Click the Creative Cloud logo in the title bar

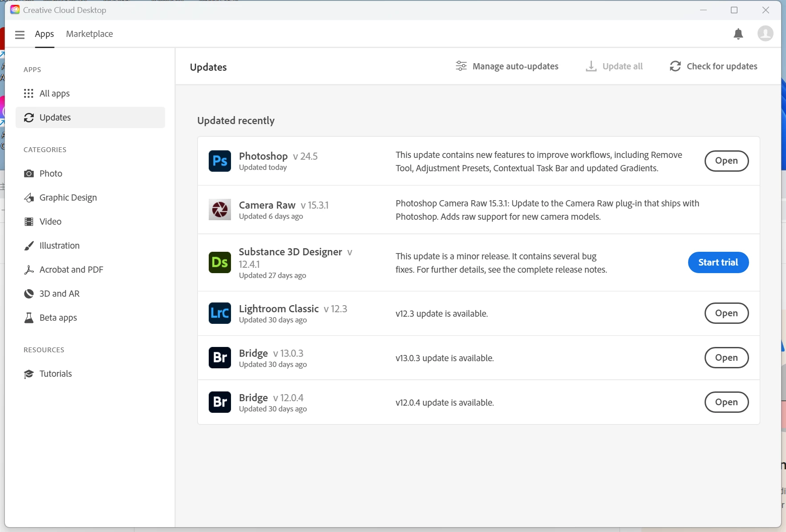tap(15, 10)
